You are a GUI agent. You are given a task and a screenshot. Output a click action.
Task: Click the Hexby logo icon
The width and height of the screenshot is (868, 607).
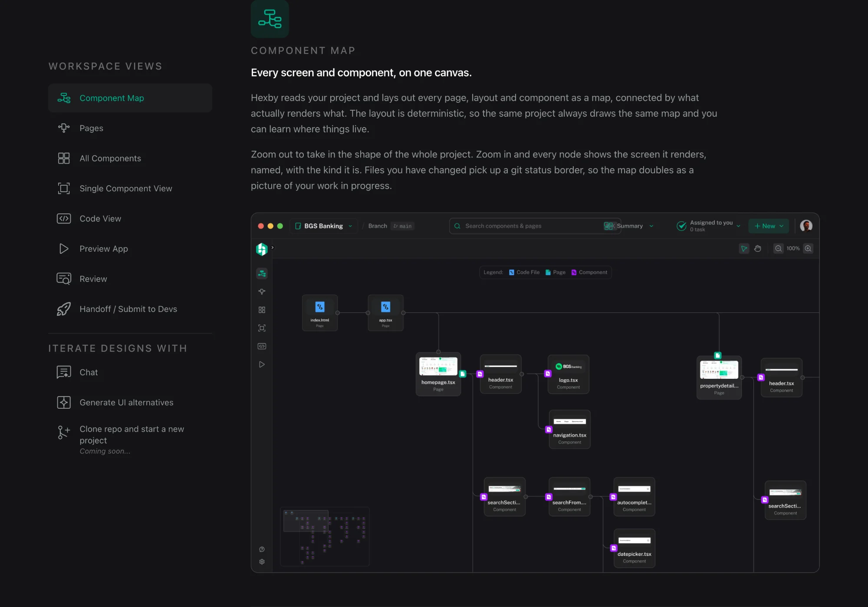(x=262, y=249)
